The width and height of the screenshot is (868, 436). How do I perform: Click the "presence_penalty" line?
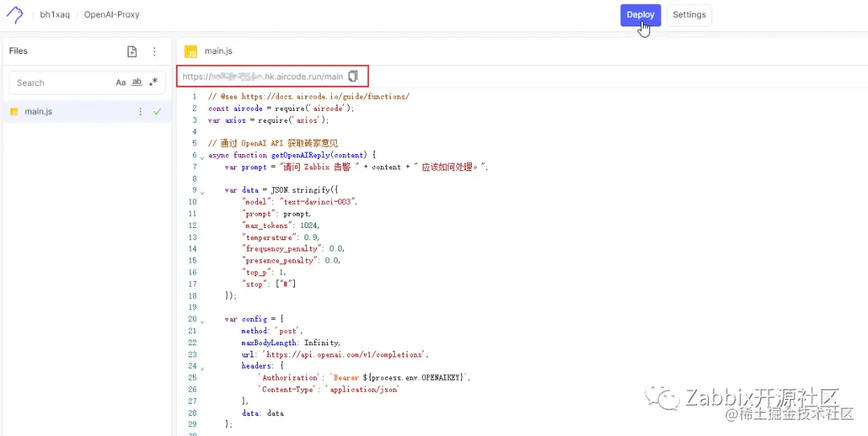[x=291, y=261]
